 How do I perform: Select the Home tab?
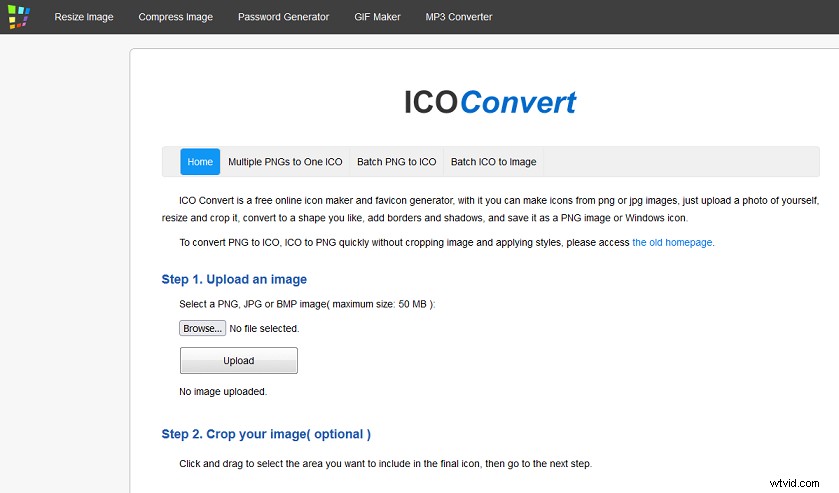(200, 162)
